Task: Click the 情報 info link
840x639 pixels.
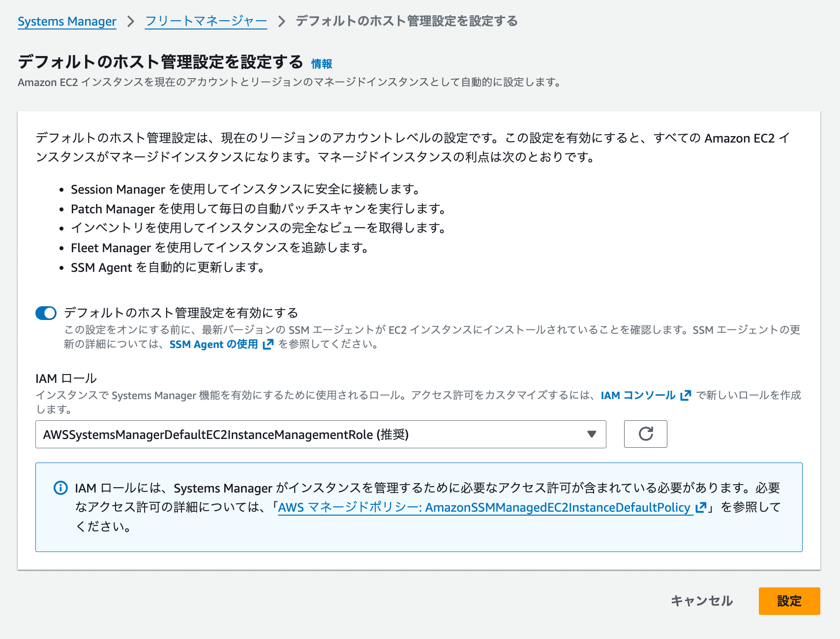Action: [x=322, y=64]
